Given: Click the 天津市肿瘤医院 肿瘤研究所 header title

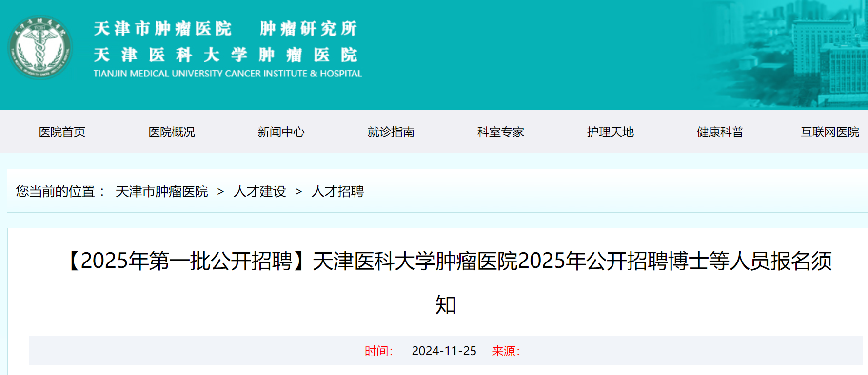Looking at the screenshot, I should tap(225, 29).
